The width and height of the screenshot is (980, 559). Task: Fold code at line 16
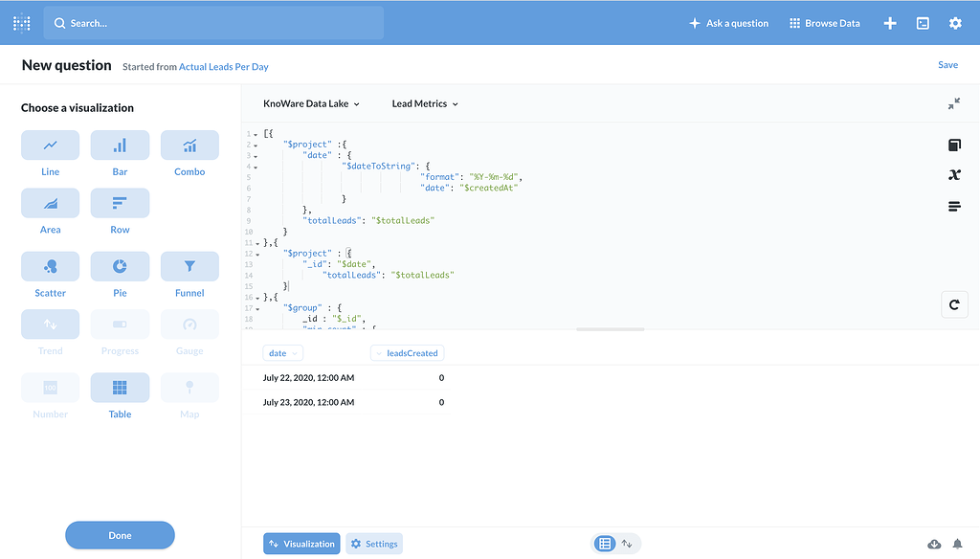click(257, 298)
